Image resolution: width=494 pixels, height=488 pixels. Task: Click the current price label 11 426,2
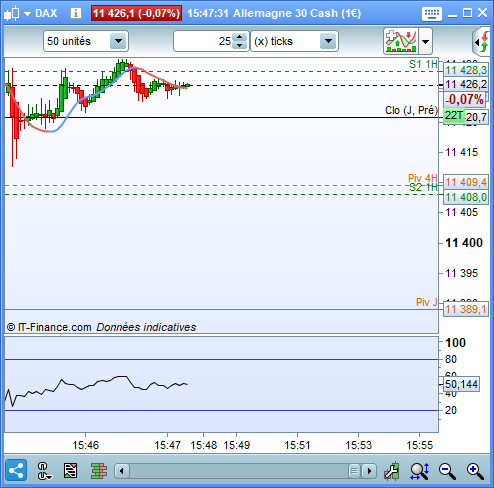point(466,84)
